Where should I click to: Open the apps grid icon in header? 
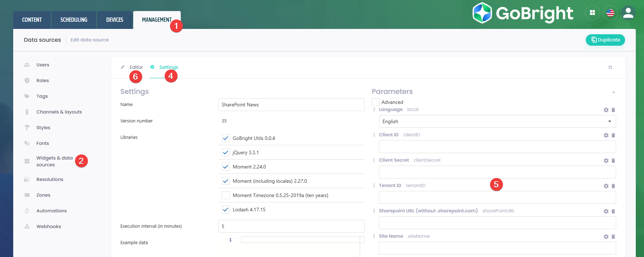point(592,13)
